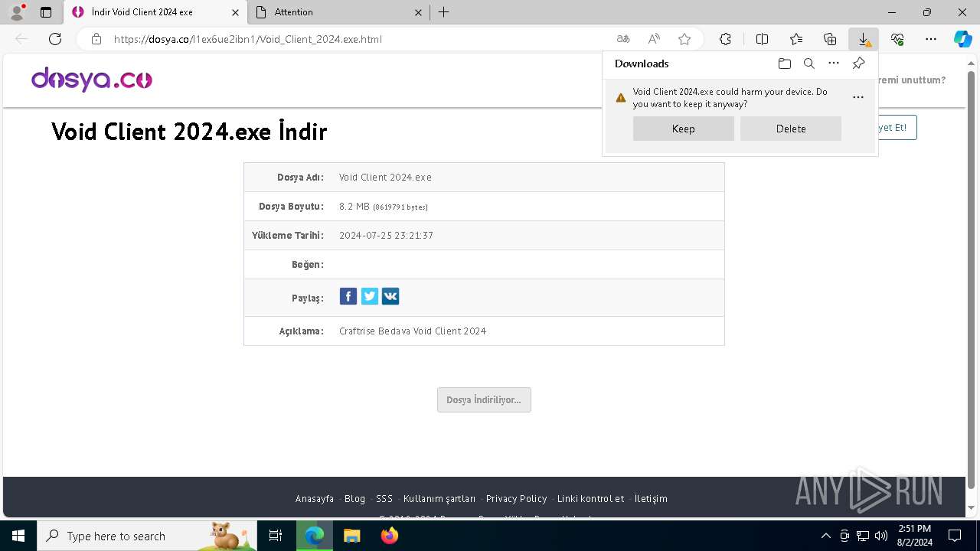
Task: Refresh the page
Action: (x=55, y=39)
